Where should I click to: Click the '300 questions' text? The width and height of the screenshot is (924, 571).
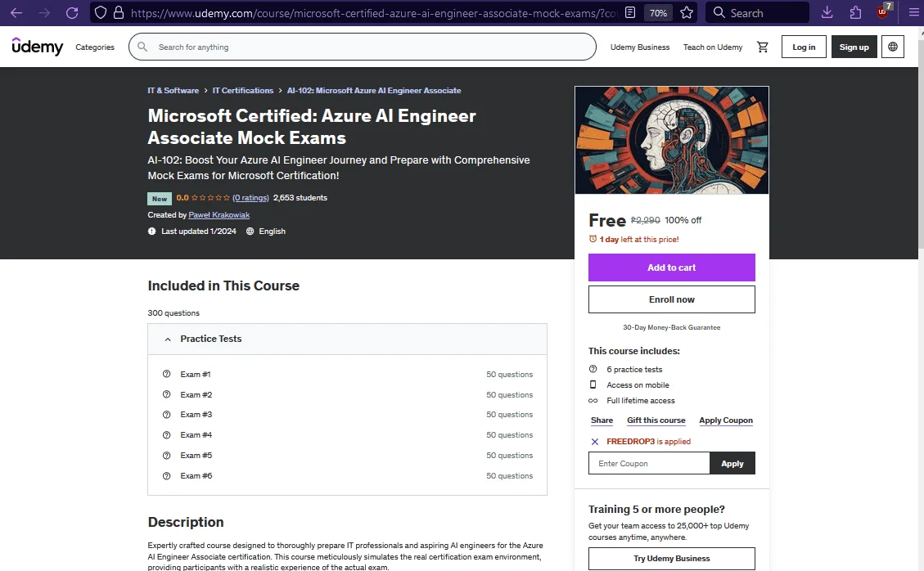click(174, 312)
